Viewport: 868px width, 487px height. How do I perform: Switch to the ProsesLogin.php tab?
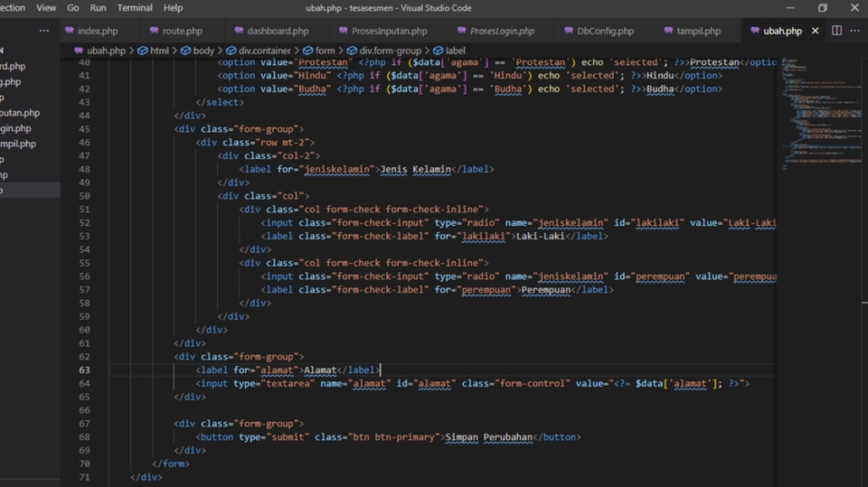pyautogui.click(x=502, y=31)
